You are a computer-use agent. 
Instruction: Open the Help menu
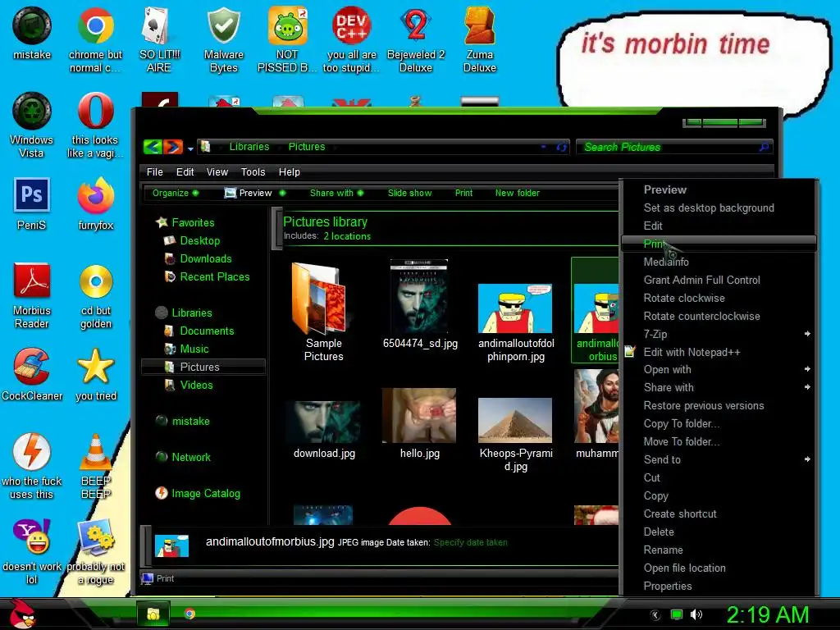[290, 172]
